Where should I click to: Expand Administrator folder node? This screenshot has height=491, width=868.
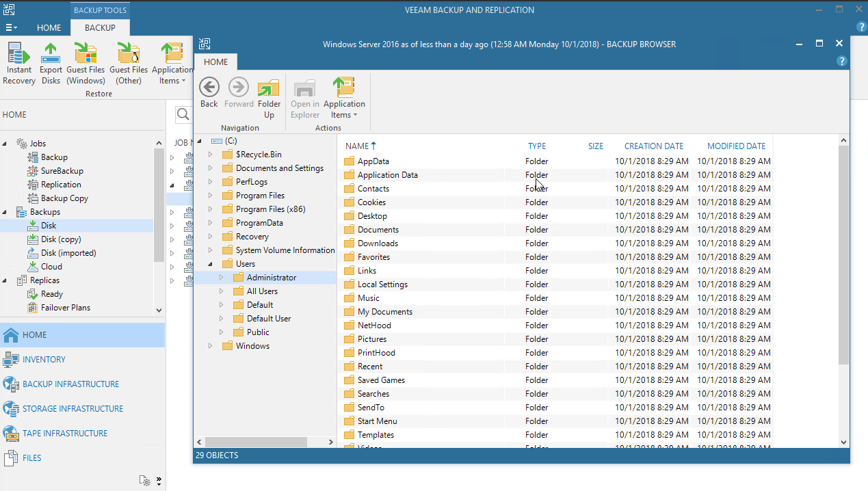[x=222, y=278]
